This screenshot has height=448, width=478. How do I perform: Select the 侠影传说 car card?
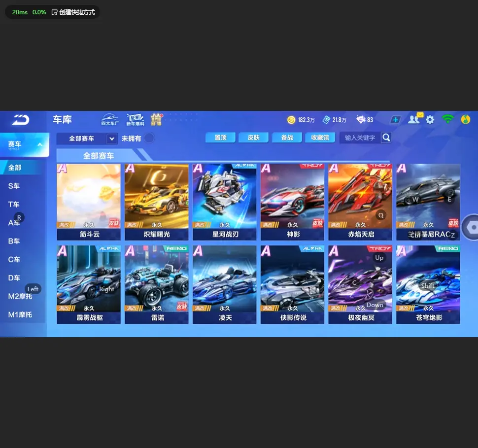pyautogui.click(x=292, y=284)
